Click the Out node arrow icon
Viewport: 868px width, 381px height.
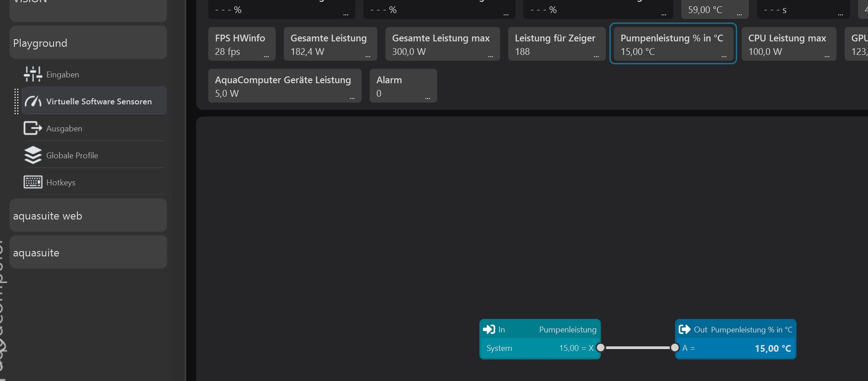click(685, 330)
